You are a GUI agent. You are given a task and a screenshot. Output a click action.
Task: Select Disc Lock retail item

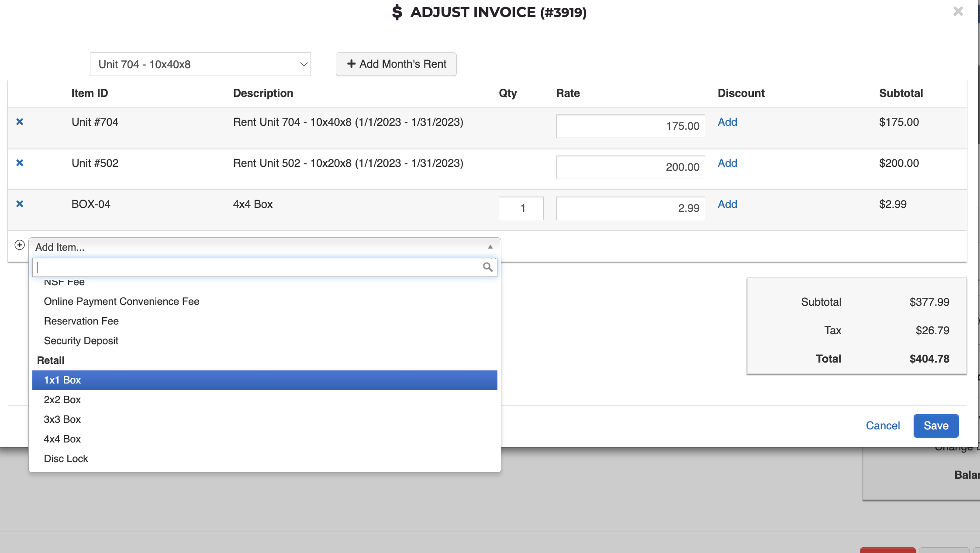[x=66, y=459]
